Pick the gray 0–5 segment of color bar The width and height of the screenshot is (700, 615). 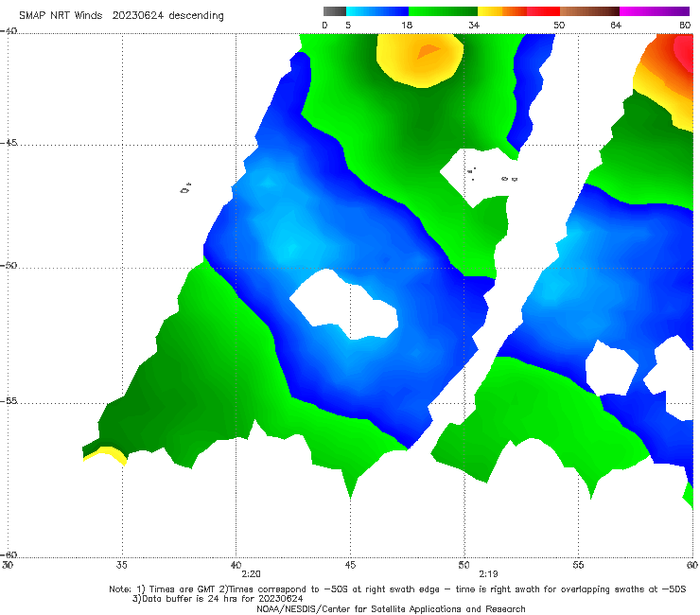pyautogui.click(x=334, y=11)
